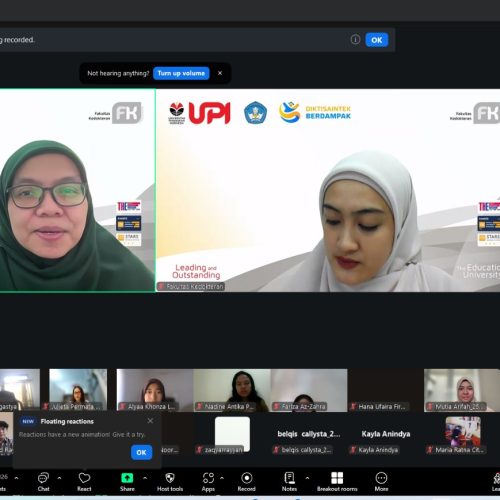500x500 pixels.
Task: Click muted mic icon beside Alyaa Khonza
Action: pyautogui.click(x=122, y=406)
